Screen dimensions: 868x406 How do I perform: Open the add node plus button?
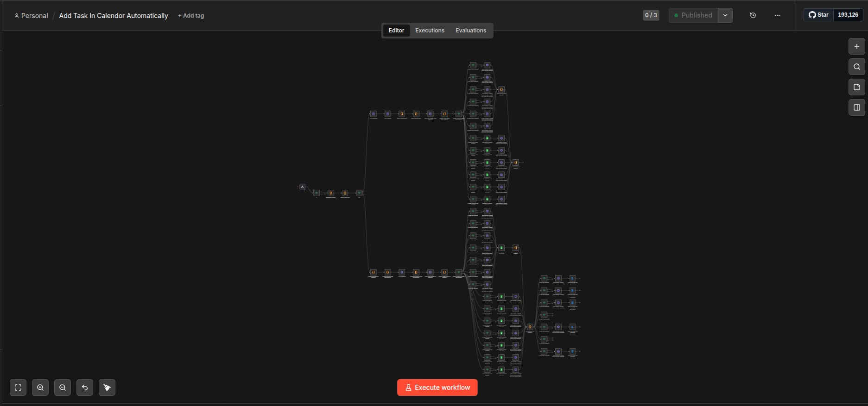[x=857, y=46]
